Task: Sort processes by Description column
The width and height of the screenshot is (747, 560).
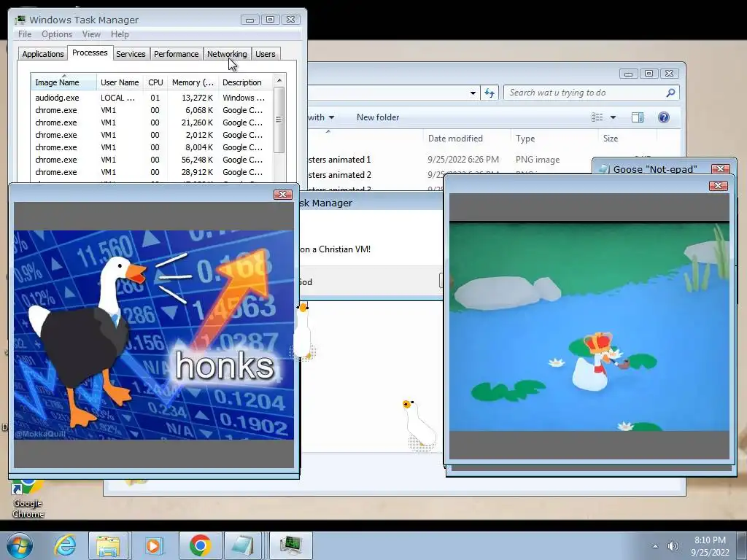Action: click(245, 82)
